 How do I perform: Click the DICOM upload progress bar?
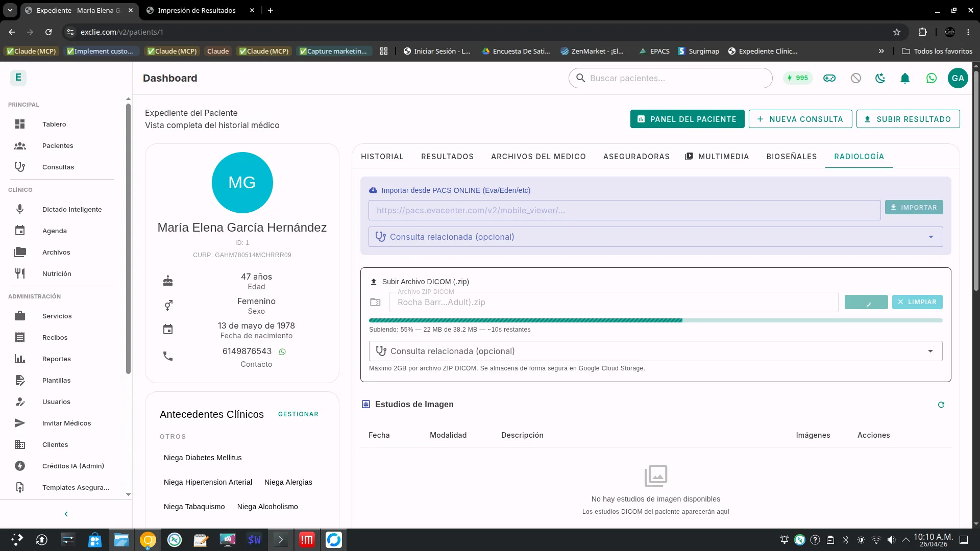pos(655,320)
